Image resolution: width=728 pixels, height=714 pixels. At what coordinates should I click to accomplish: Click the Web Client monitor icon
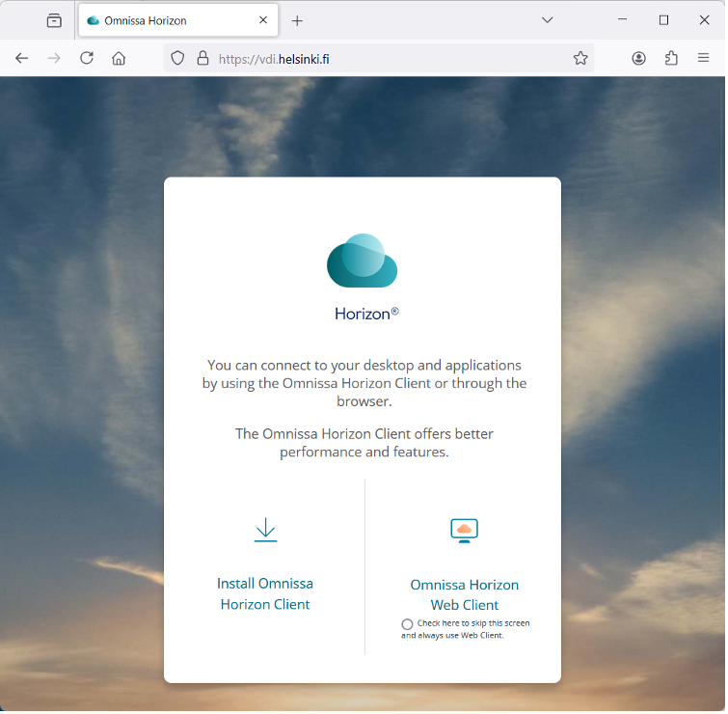pyautogui.click(x=465, y=531)
